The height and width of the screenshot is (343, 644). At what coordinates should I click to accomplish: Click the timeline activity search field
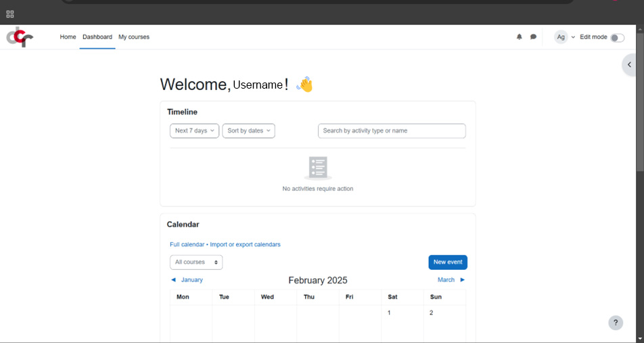pyautogui.click(x=392, y=131)
